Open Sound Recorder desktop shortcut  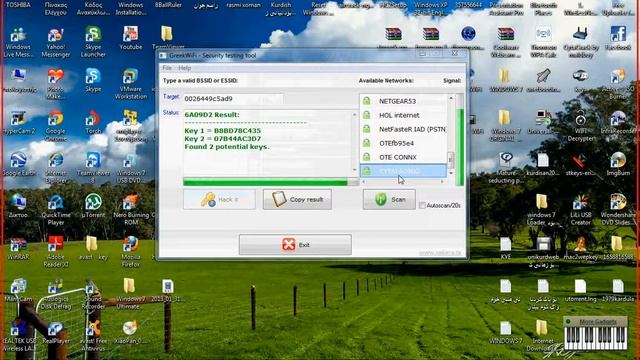pyautogui.click(x=93, y=294)
